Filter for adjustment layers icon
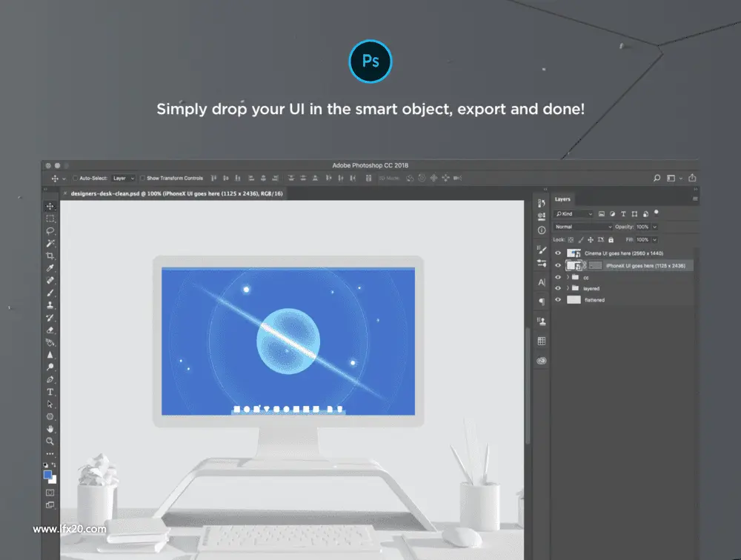 click(613, 213)
